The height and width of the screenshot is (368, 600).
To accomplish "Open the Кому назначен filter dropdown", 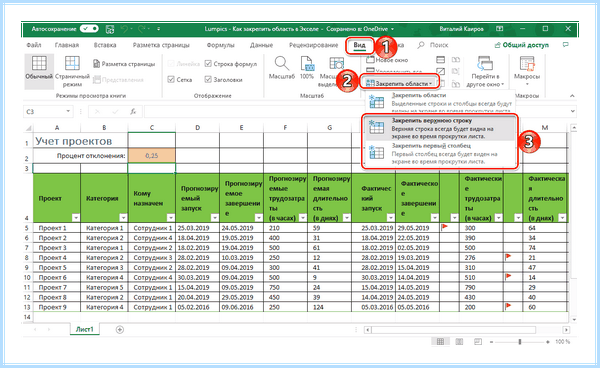I will pyautogui.click(x=171, y=218).
